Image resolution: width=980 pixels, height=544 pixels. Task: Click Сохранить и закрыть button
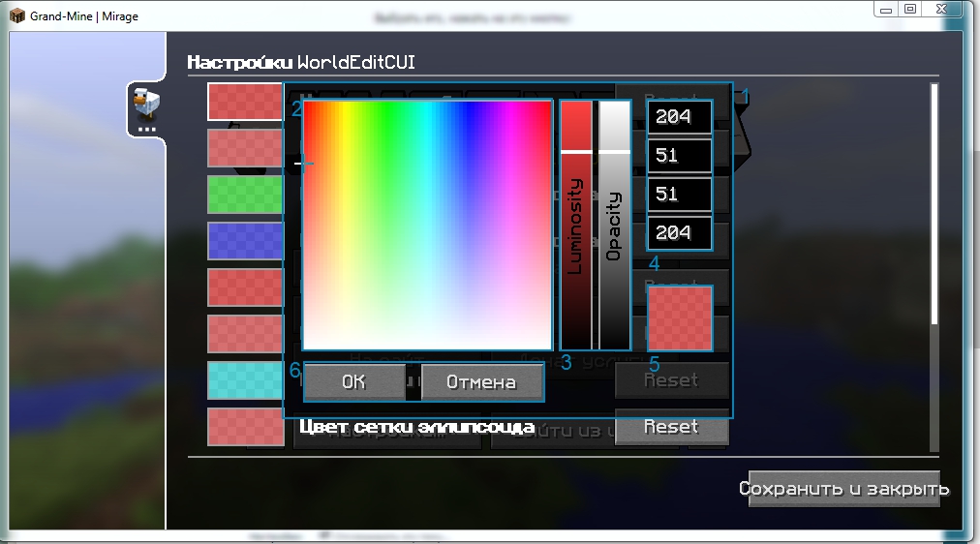(843, 489)
